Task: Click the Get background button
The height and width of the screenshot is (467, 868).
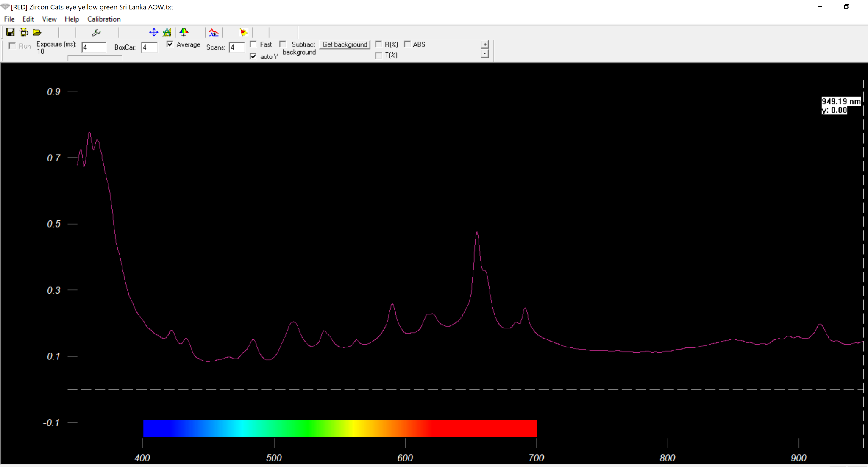Action: click(x=345, y=44)
